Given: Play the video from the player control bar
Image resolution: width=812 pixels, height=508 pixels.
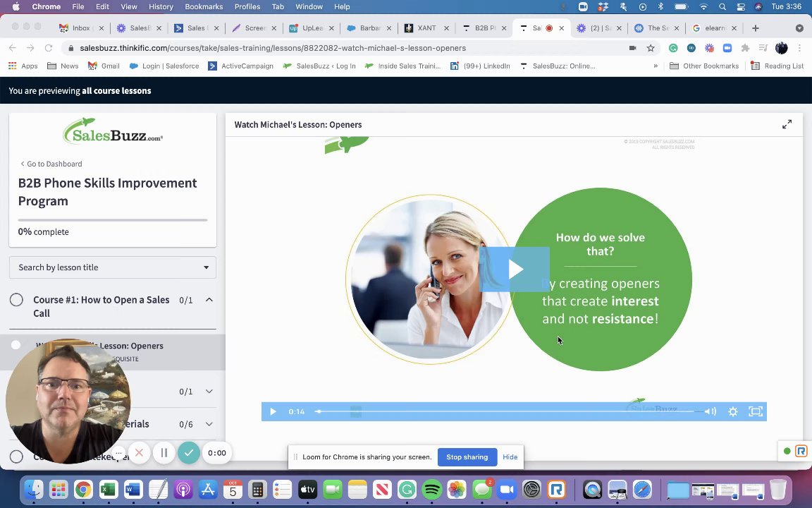Looking at the screenshot, I should point(273,411).
